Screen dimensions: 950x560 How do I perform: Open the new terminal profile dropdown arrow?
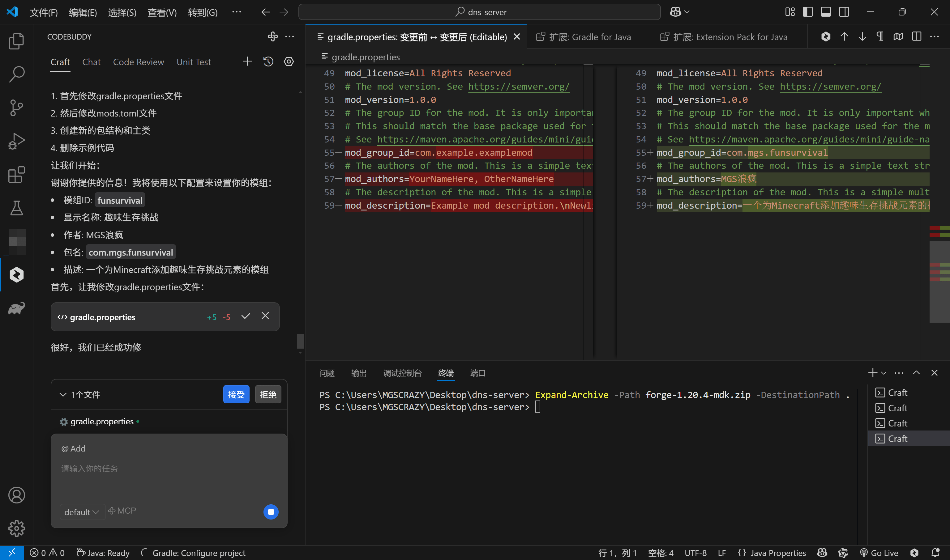point(884,373)
